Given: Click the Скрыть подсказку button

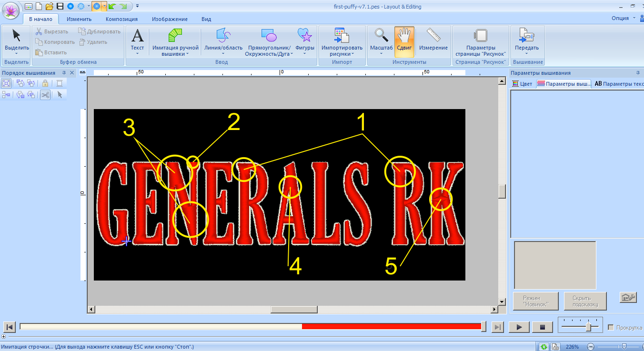Looking at the screenshot, I should point(585,301).
